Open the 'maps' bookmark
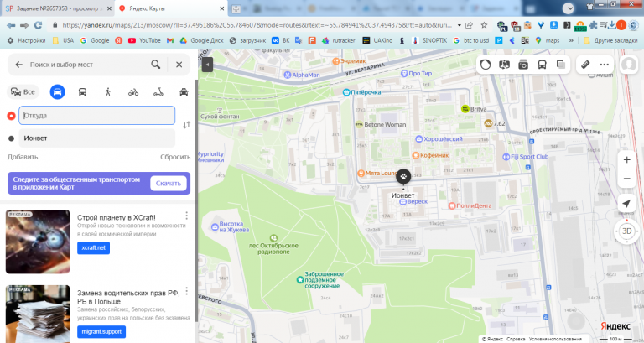The image size is (644, 343). coord(548,40)
